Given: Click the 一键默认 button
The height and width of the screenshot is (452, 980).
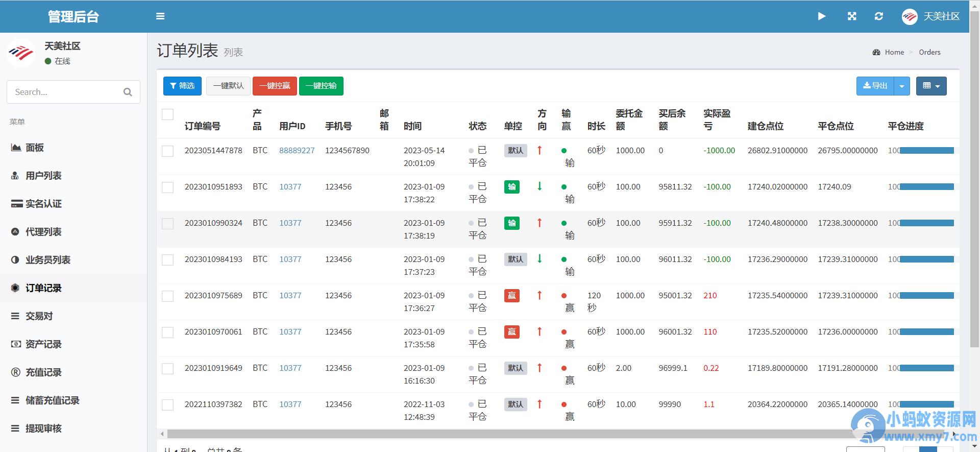Looking at the screenshot, I should [x=228, y=86].
